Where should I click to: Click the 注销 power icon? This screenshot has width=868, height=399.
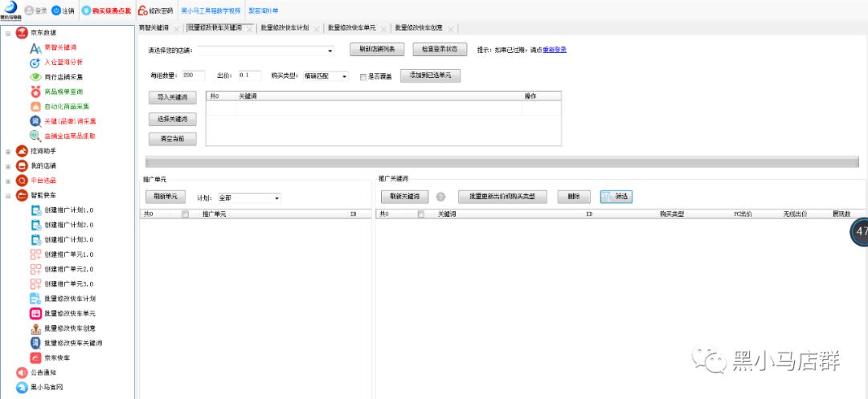click(x=56, y=10)
